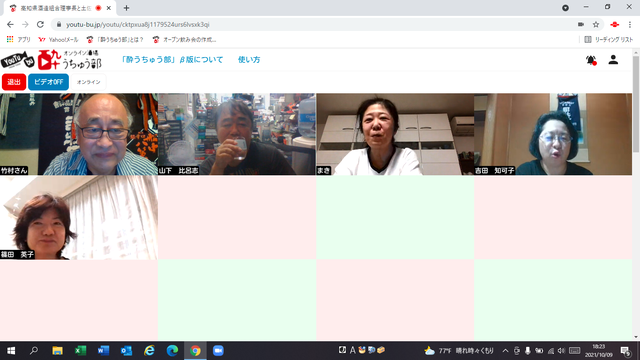Click the Chrome taskbar icon
Screen dimensions: 640x360
(x=195, y=351)
